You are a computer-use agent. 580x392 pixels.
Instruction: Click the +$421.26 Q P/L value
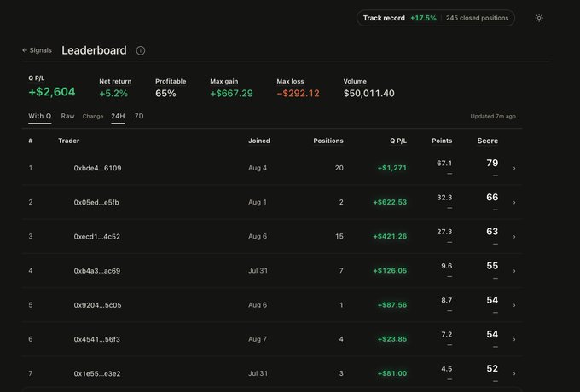coord(390,236)
